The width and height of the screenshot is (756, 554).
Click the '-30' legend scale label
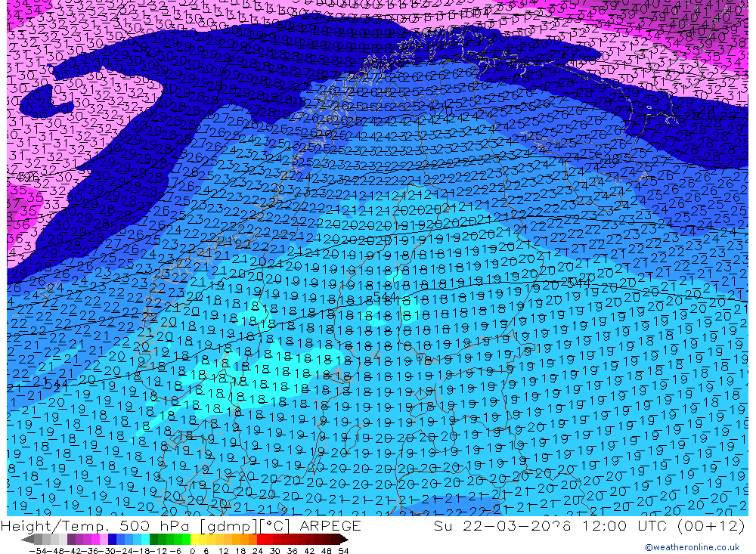[107, 551]
